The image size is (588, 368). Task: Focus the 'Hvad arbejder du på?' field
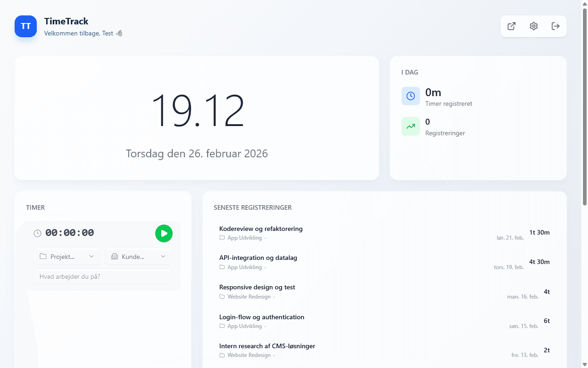click(x=103, y=277)
